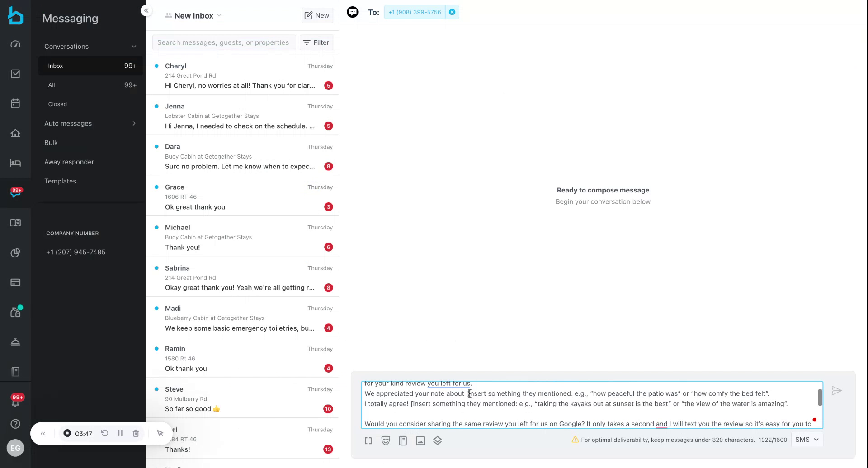Open saved snippets via the layers icon
This screenshot has width=868, height=468.
click(437, 440)
